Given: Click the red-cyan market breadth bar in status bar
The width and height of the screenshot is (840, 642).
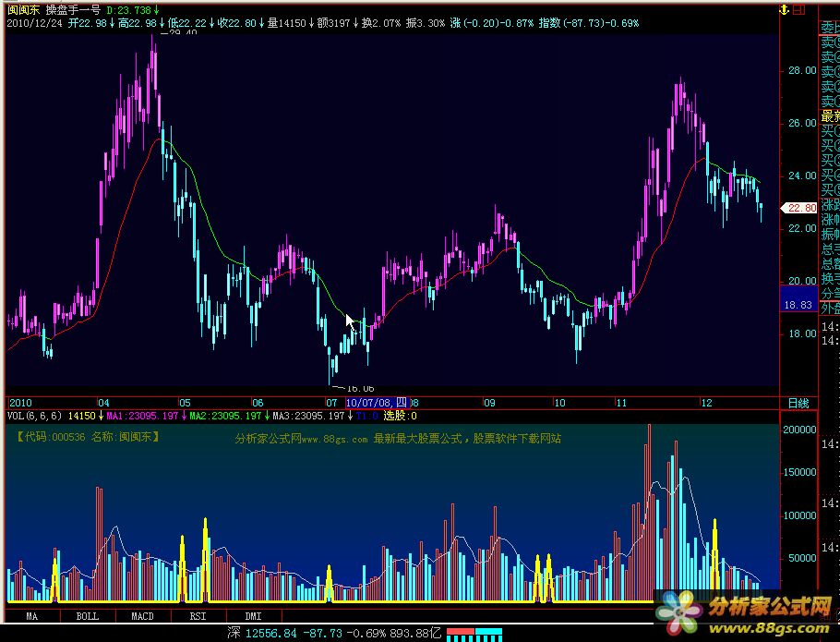Looking at the screenshot, I should pos(474,634).
